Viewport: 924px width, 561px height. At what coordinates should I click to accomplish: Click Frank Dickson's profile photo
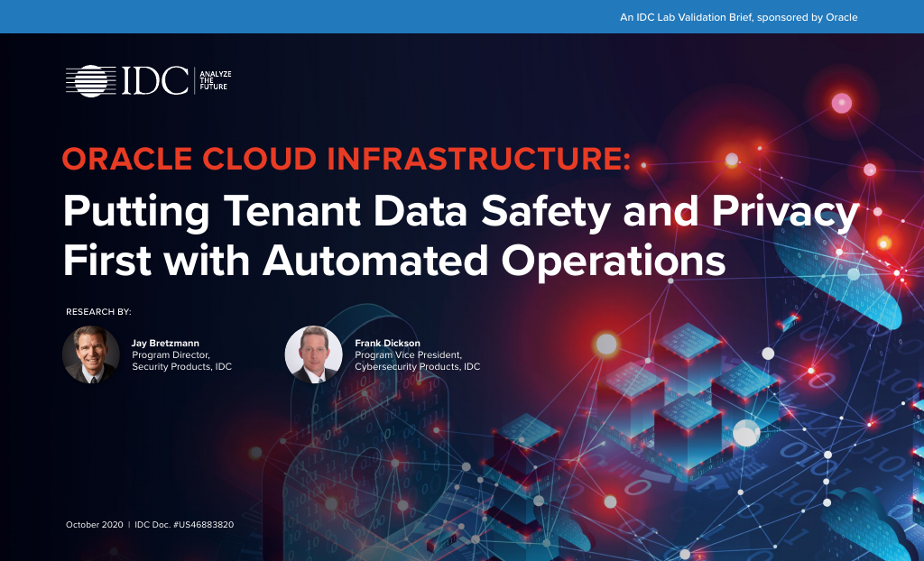(x=313, y=354)
